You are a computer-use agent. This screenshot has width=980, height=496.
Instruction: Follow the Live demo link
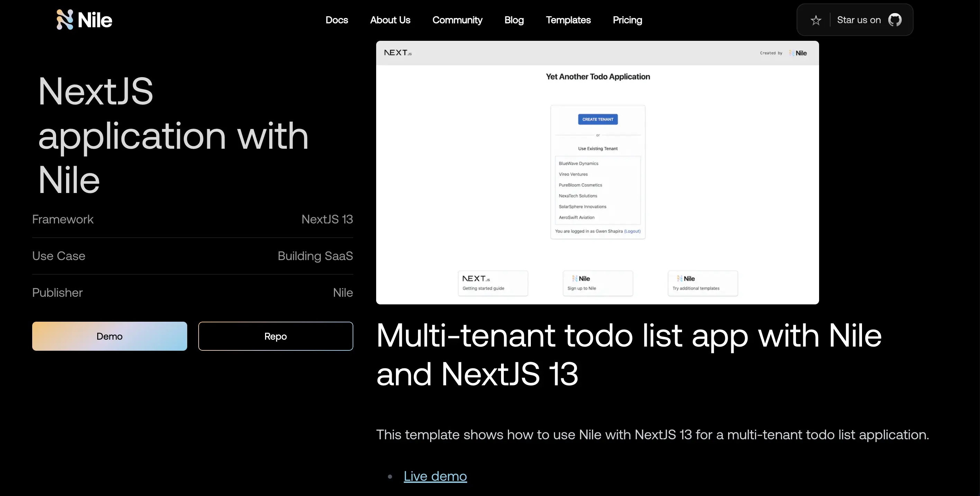(x=435, y=476)
